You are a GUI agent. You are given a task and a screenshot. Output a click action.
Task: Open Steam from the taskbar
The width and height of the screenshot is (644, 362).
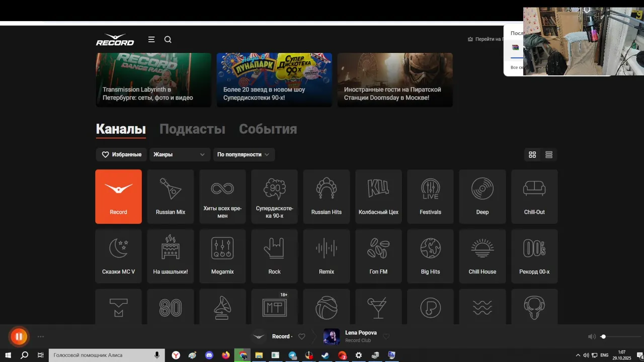pos(326,355)
